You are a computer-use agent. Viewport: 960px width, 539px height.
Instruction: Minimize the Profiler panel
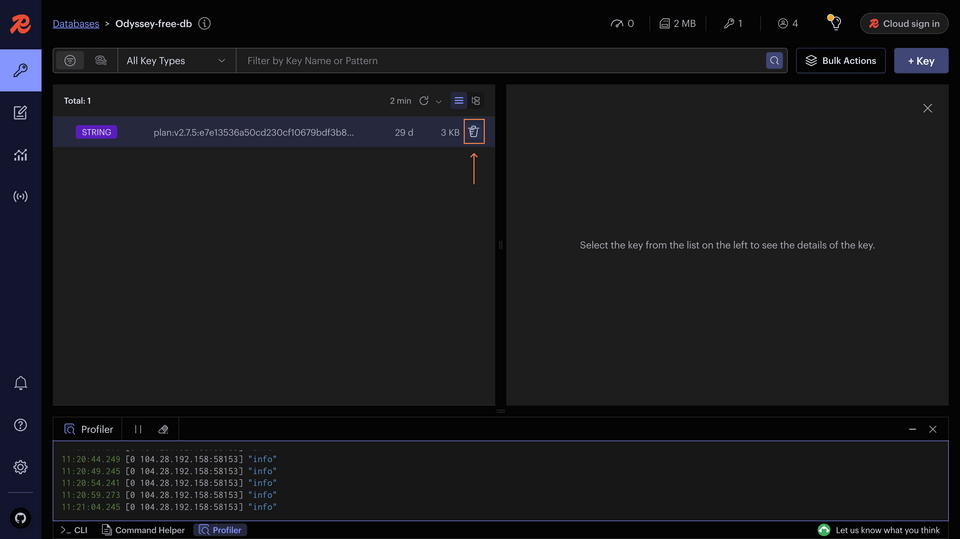tap(912, 429)
